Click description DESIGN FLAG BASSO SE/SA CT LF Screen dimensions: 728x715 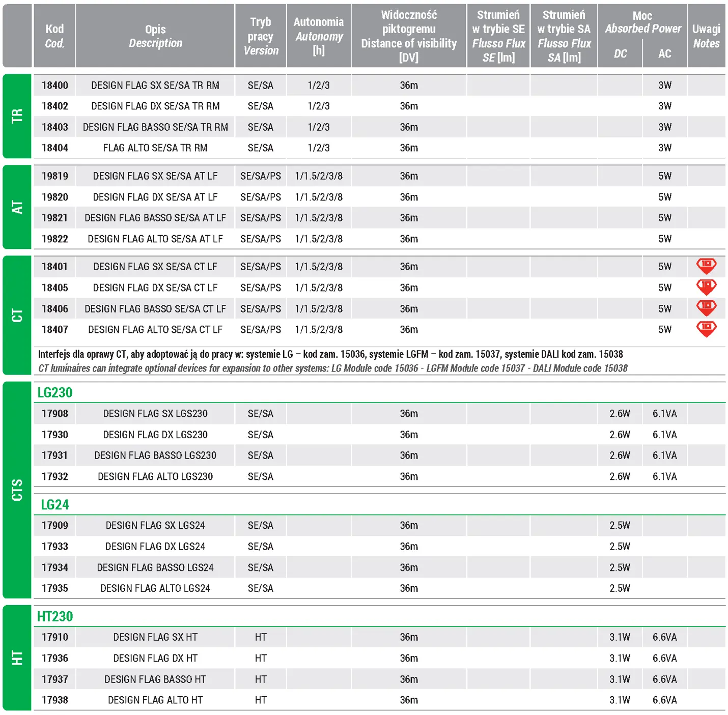point(155,309)
